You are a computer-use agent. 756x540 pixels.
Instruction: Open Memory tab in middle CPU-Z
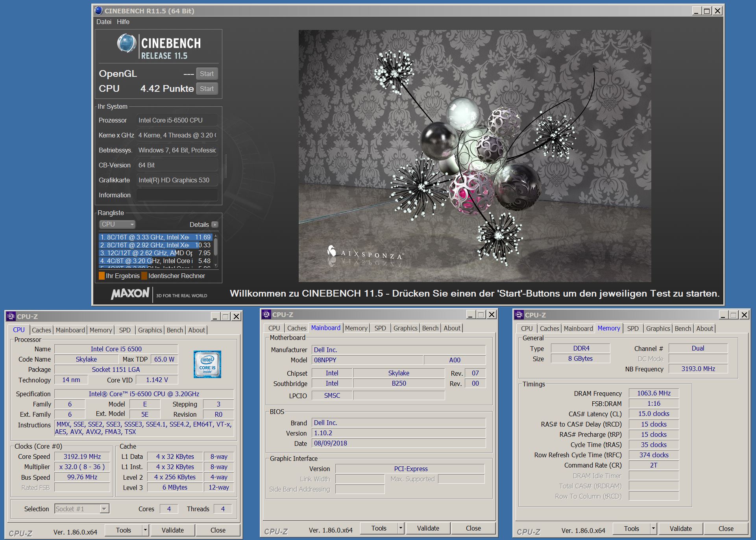356,328
